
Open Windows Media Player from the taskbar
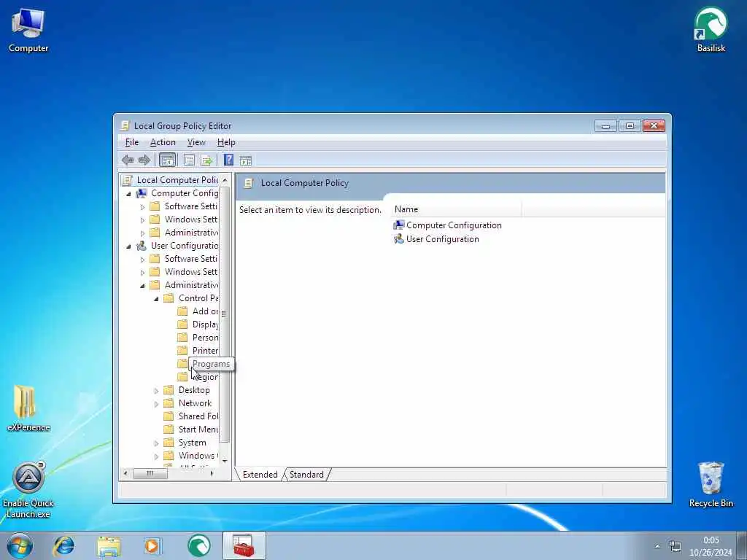[152, 545]
